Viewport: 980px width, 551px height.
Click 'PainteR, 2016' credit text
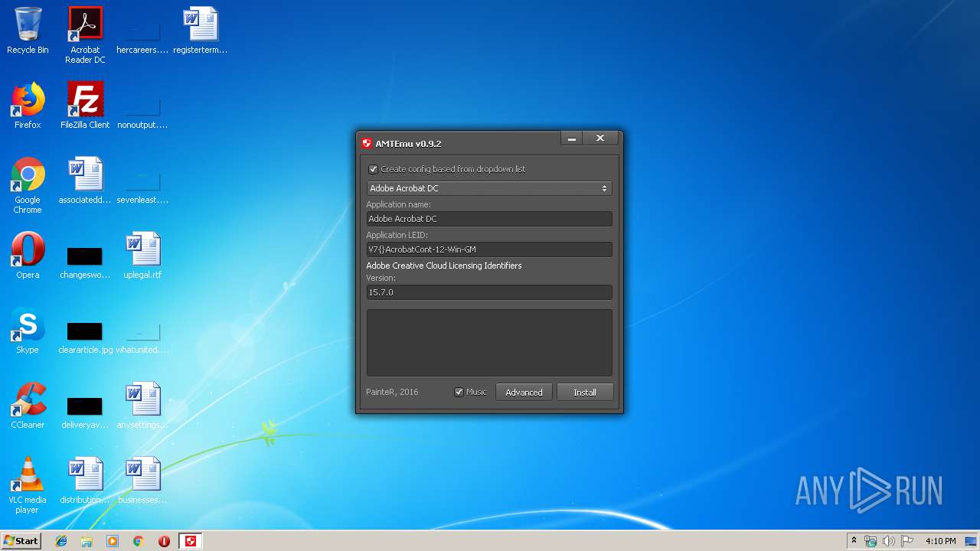pos(392,392)
